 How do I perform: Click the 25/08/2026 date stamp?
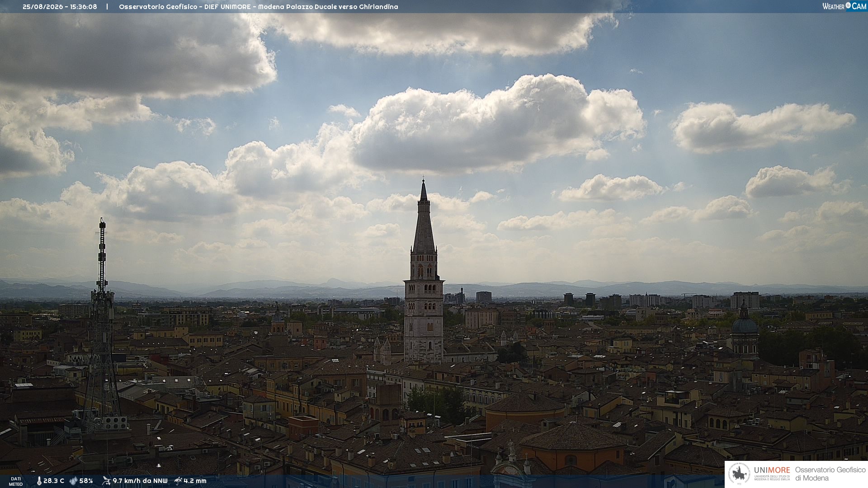[43, 7]
